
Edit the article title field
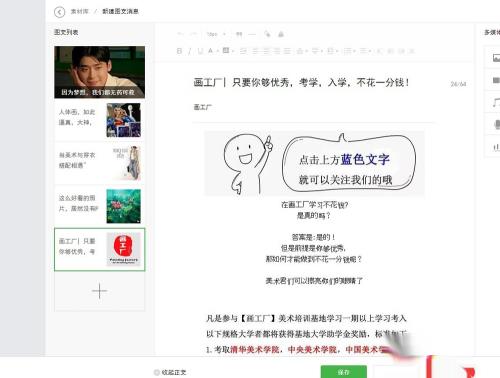301,82
